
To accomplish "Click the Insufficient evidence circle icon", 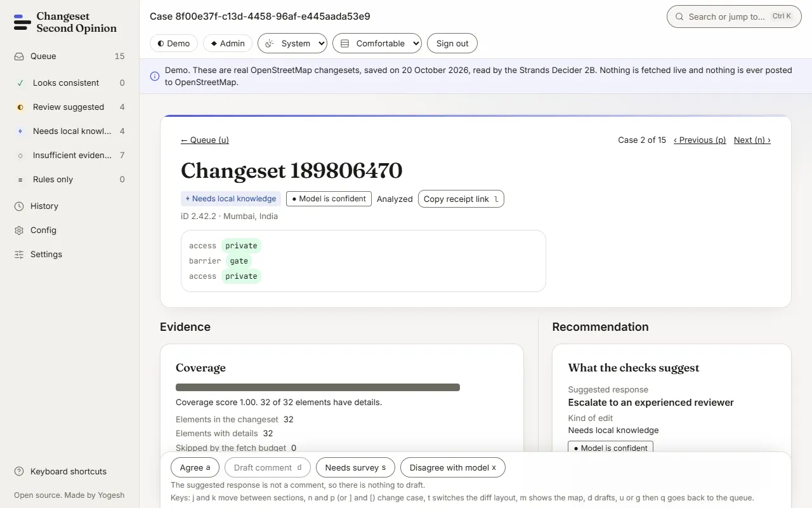I will (20, 155).
